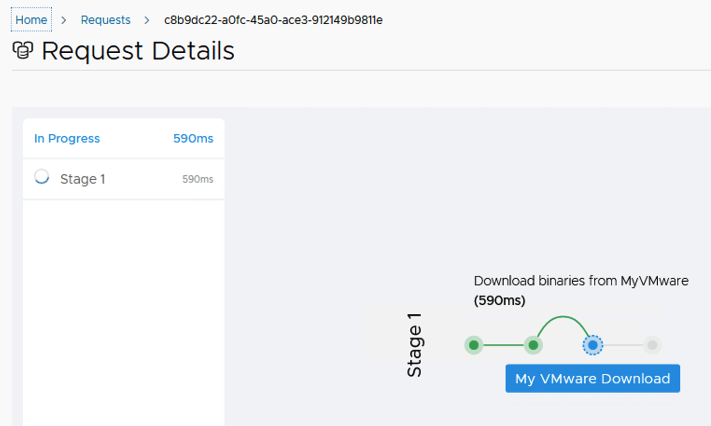Click the My VMware Download button
Image resolution: width=711 pixels, height=426 pixels.
[x=593, y=378]
